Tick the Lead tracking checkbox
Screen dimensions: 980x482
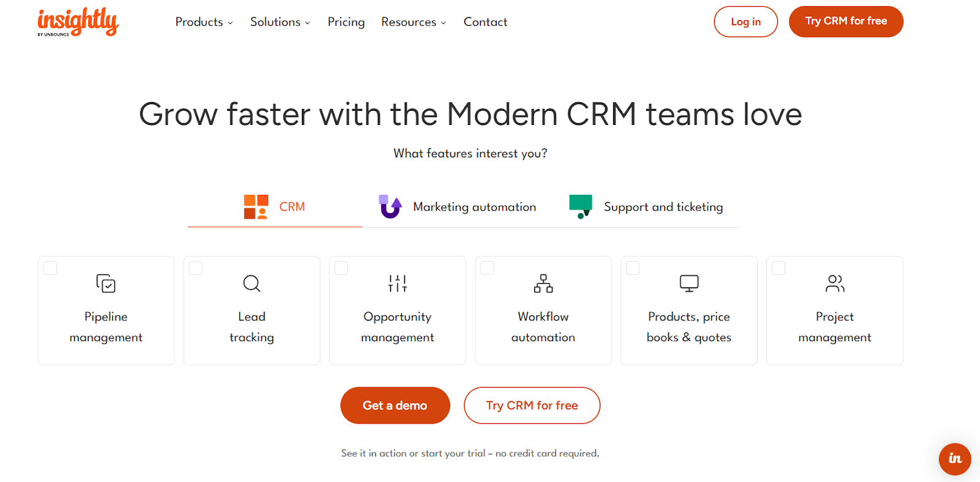pos(196,268)
